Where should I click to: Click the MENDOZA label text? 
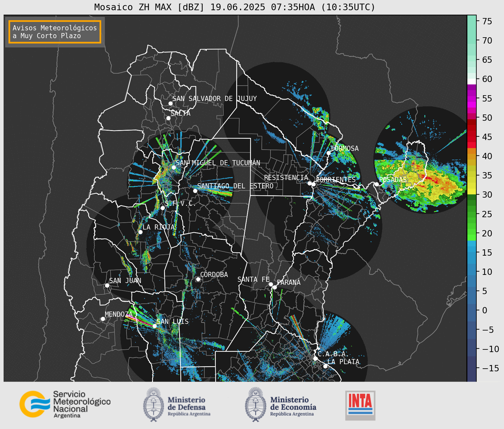pos(119,314)
